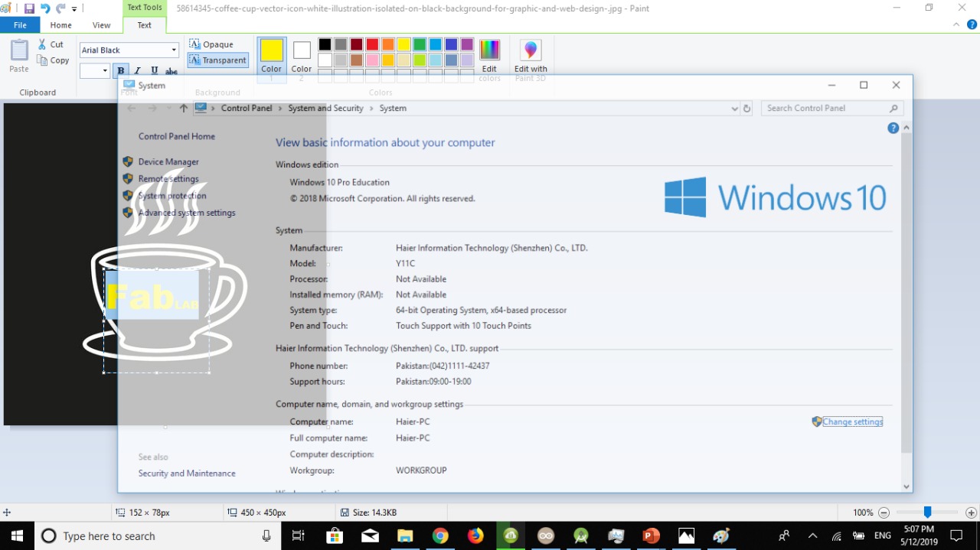Open Task View on the taskbar
Screen dimensions: 980x550
coord(299,536)
